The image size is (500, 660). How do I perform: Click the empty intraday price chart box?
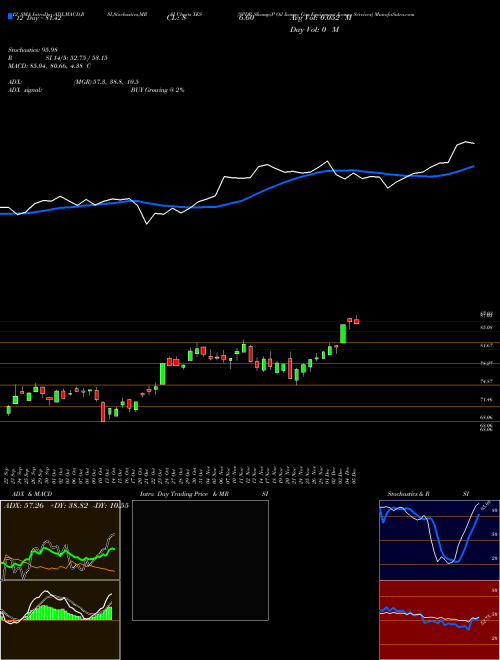point(200,560)
